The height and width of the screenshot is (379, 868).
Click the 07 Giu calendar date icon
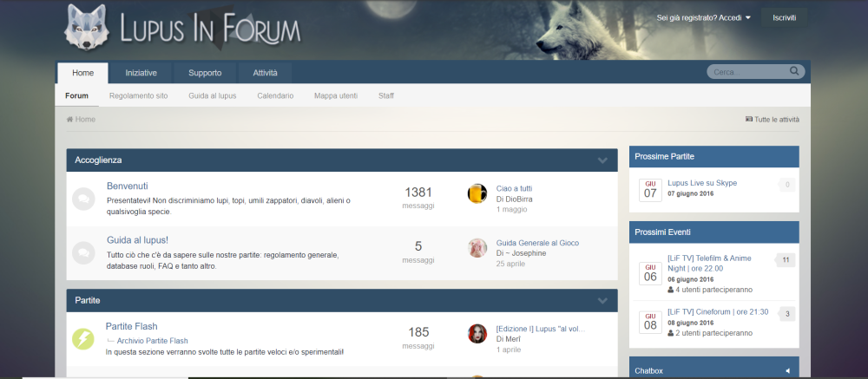tap(649, 189)
